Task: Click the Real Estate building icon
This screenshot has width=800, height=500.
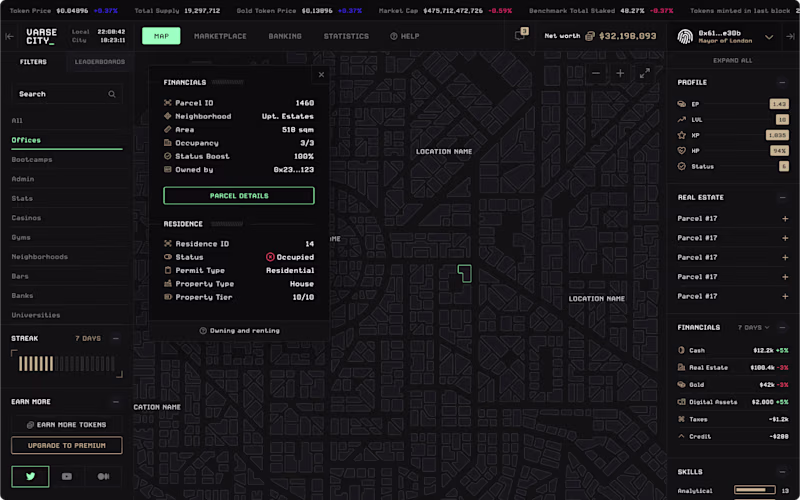Action: (x=681, y=367)
